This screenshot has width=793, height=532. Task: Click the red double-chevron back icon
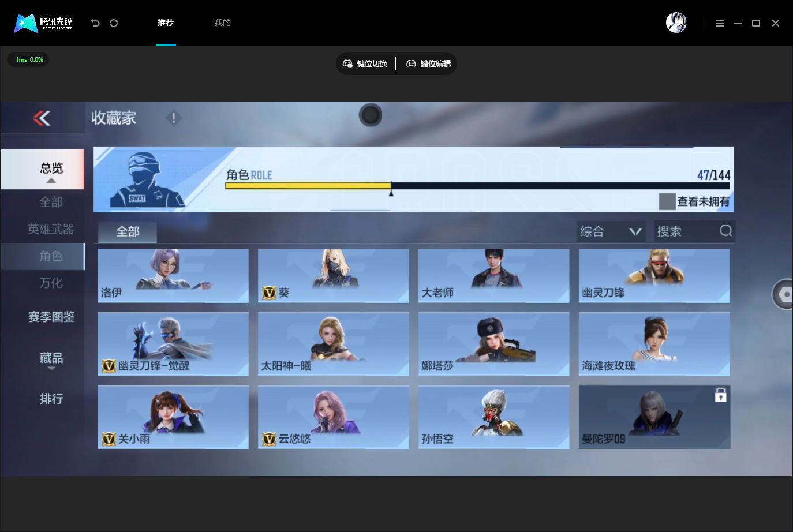tap(42, 118)
